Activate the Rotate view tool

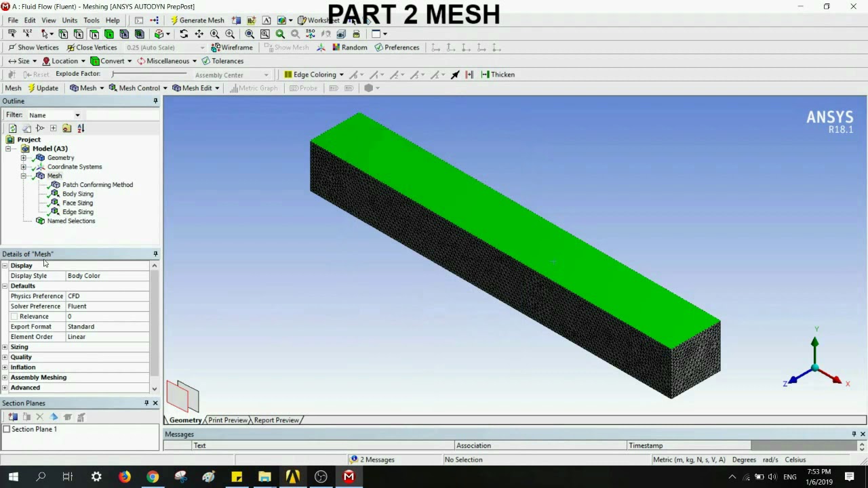click(184, 34)
